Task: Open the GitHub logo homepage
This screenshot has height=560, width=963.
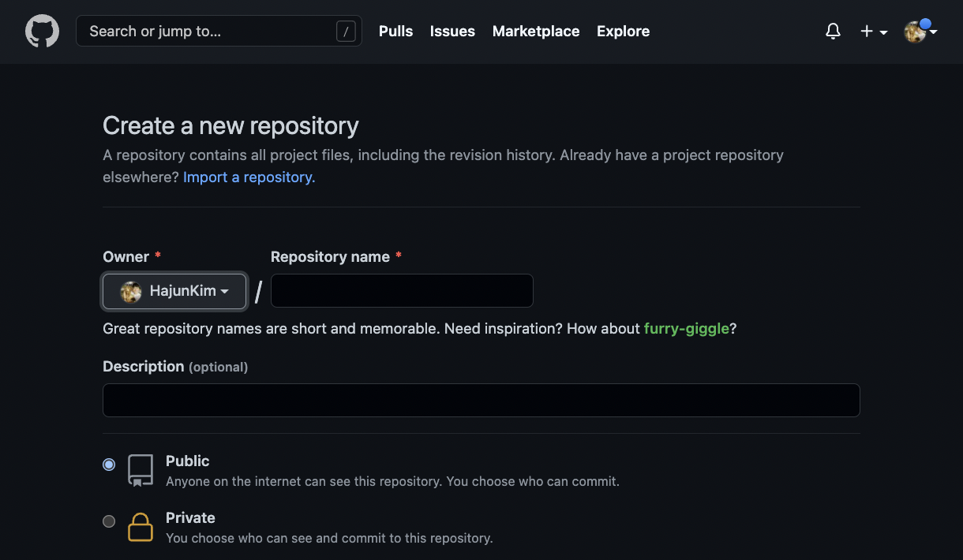Action: pos(42,32)
